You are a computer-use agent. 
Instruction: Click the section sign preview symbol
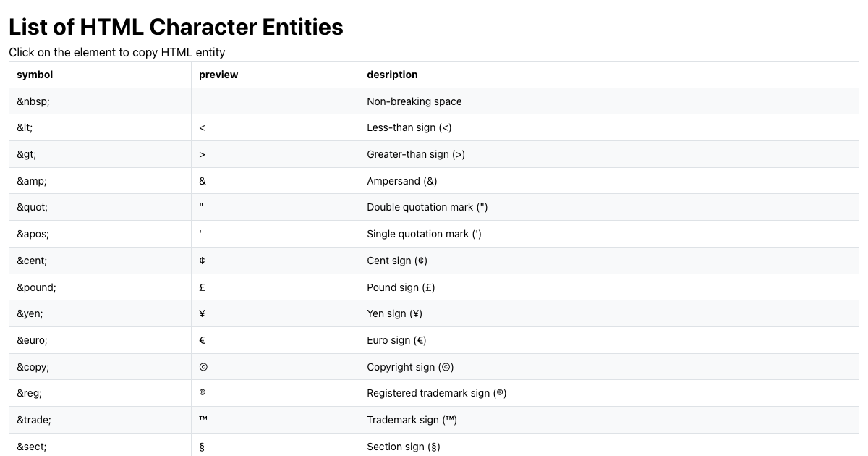[x=202, y=447]
